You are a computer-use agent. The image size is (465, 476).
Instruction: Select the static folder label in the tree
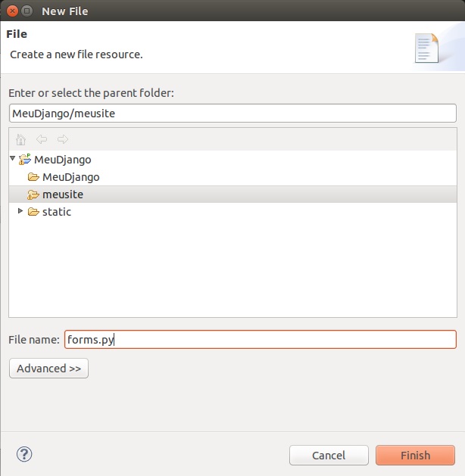click(x=57, y=212)
